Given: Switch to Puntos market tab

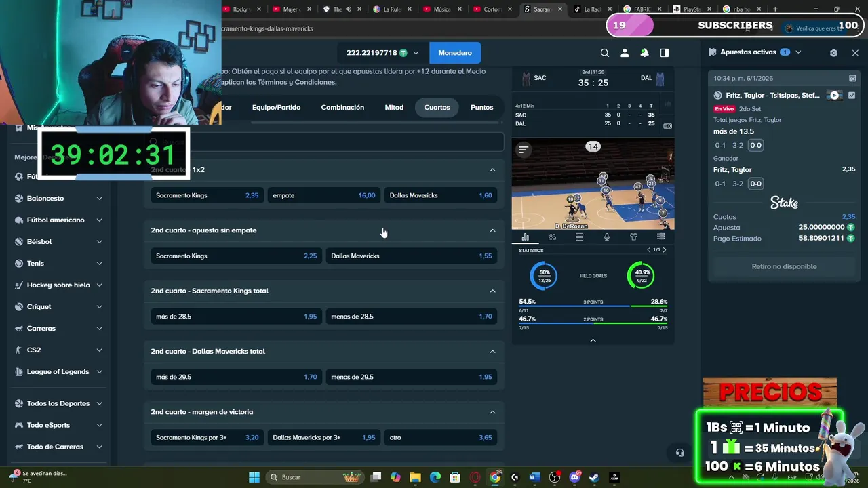Looking at the screenshot, I should [x=481, y=107].
